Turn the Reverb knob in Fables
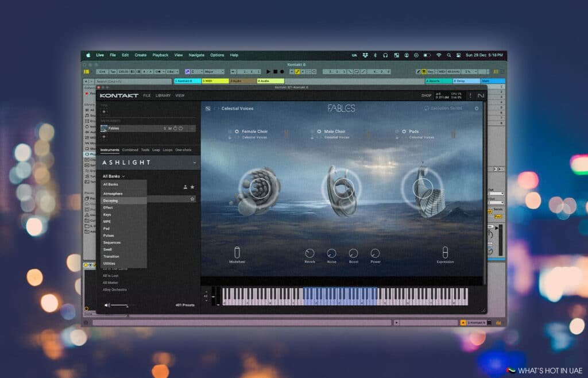This screenshot has width=588, height=378. point(310,253)
